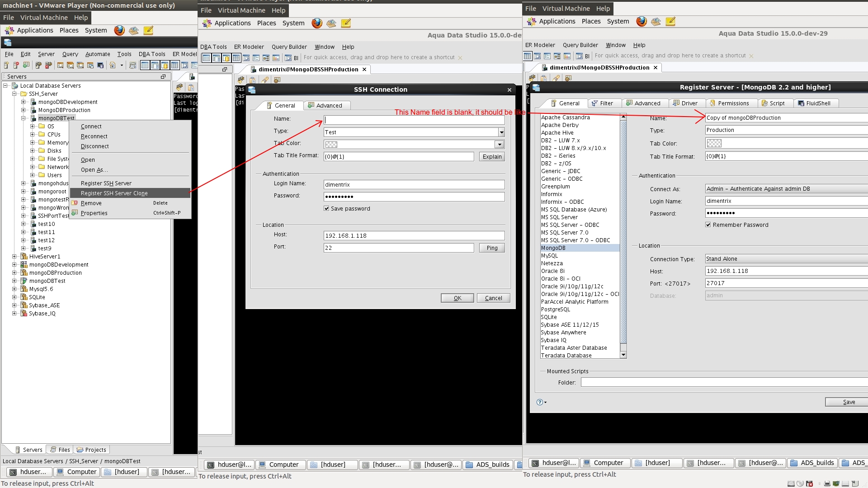Click the blank Name field in SSH Connection
The image size is (868, 488).
click(x=414, y=120)
